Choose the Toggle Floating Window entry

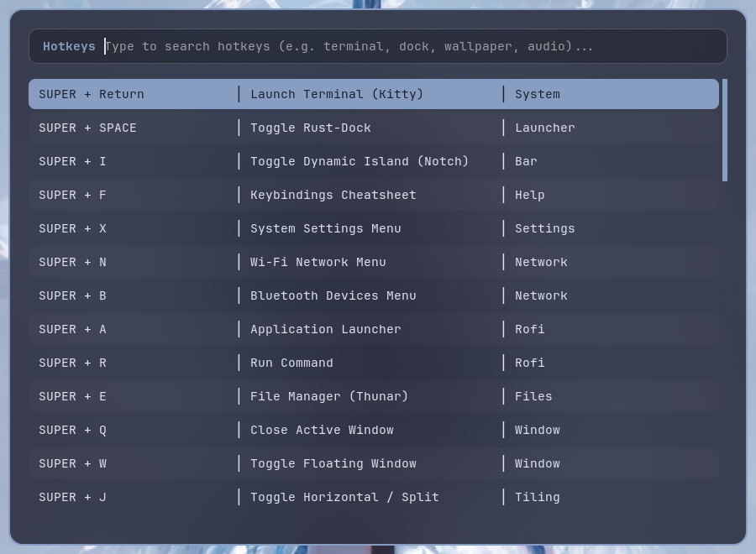(374, 463)
